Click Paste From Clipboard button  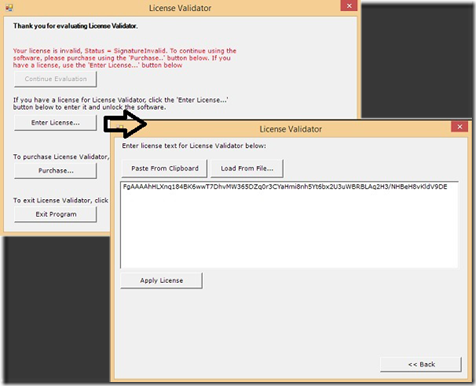[164, 169]
